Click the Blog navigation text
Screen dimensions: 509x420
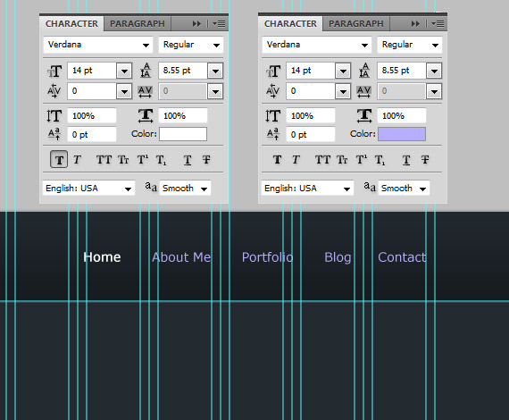[338, 257]
